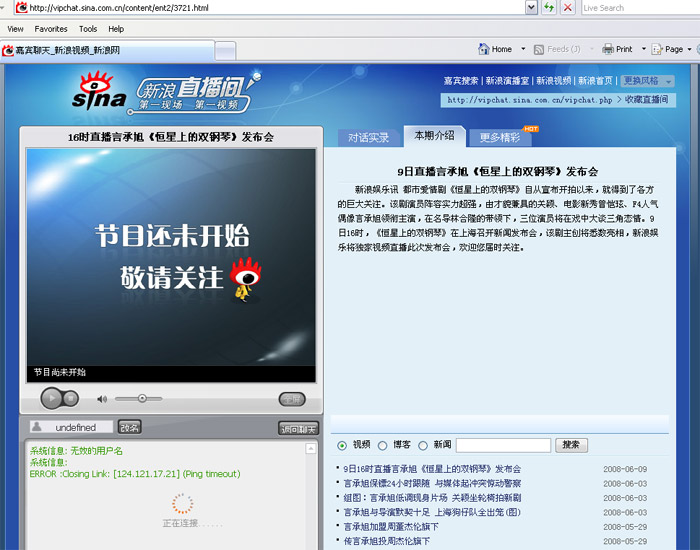This screenshot has width=700, height=550.
Task: Open 组图：言承旭低调现身片场 link
Action: [x=432, y=498]
